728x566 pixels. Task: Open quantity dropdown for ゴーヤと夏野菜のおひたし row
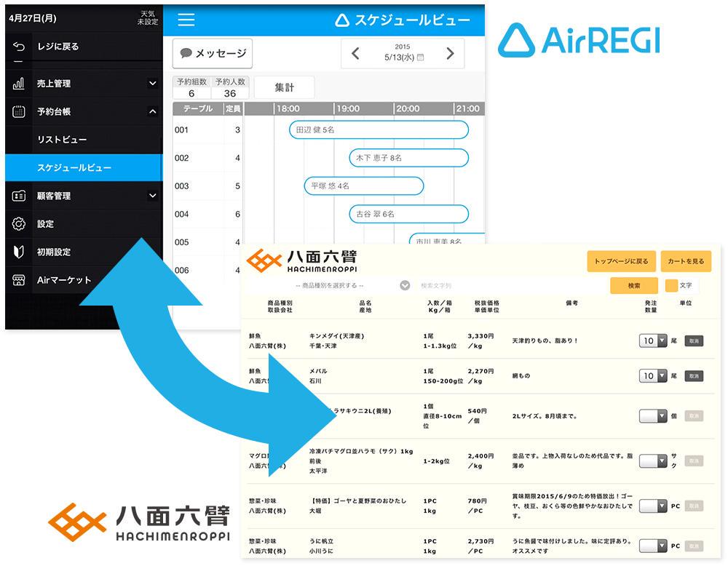pos(653,506)
